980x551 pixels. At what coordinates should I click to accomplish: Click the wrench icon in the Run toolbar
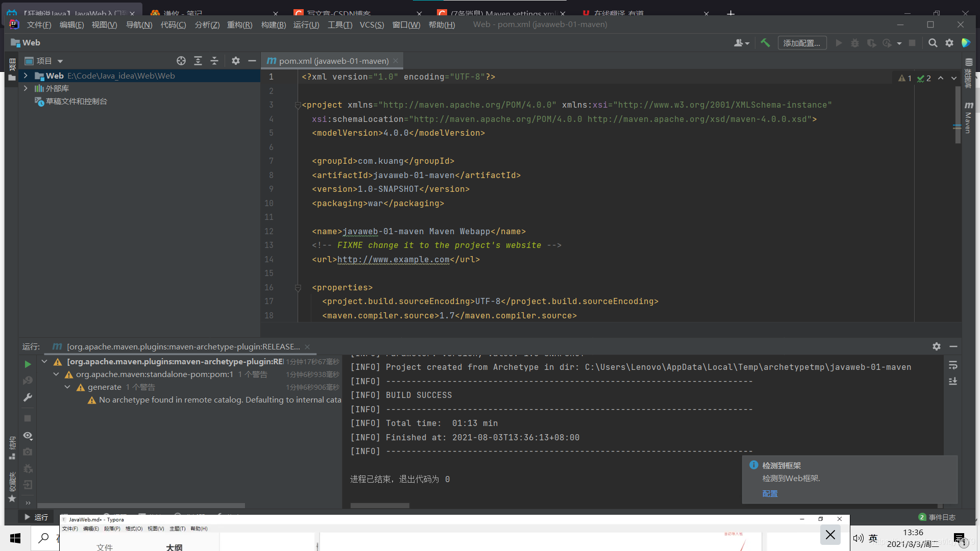tap(28, 397)
